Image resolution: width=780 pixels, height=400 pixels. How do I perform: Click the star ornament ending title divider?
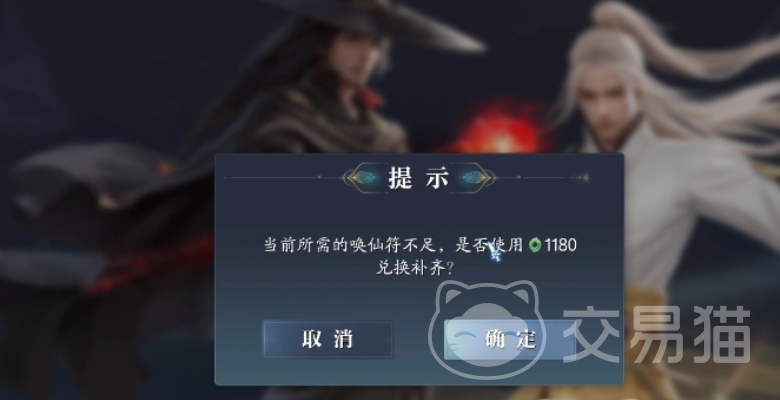pos(583,178)
